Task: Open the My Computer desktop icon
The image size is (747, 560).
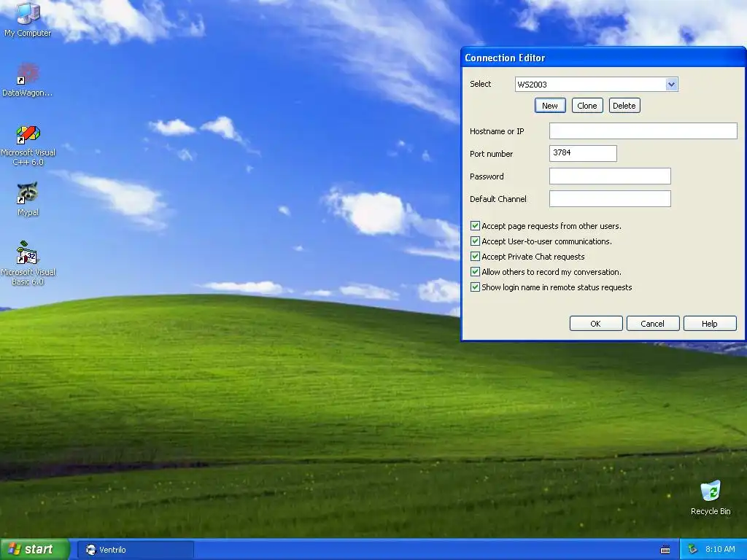Action: [28, 19]
